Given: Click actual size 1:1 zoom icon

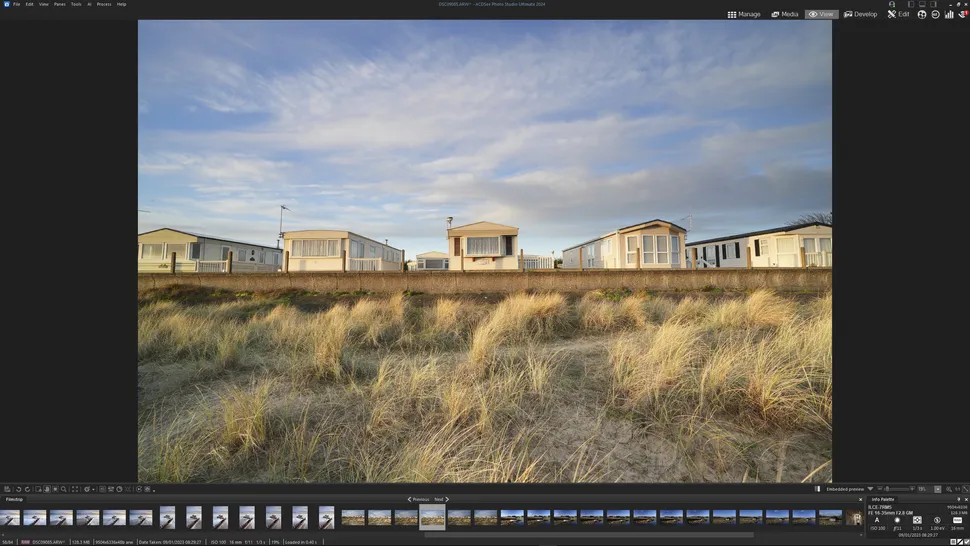Looking at the screenshot, I should point(957,489).
